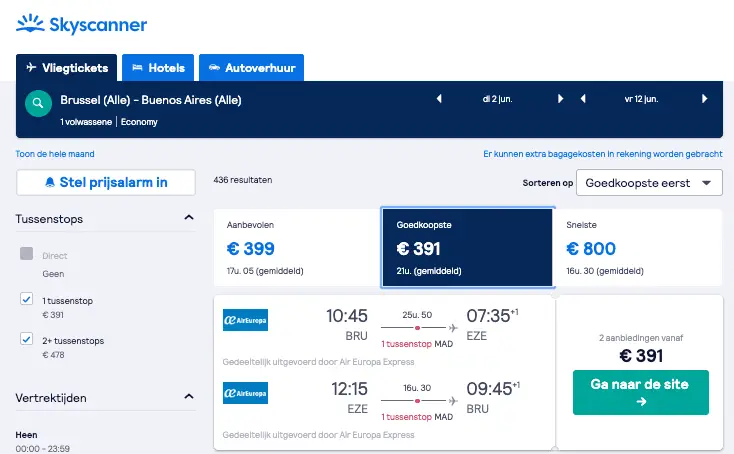
Task: Open the green search magnifier button
Action: coord(38,103)
